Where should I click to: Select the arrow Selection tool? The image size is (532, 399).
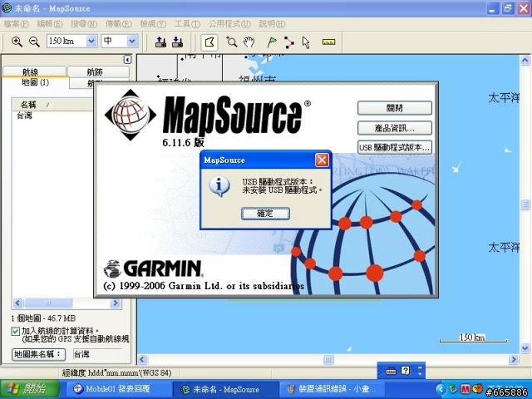tap(306, 42)
